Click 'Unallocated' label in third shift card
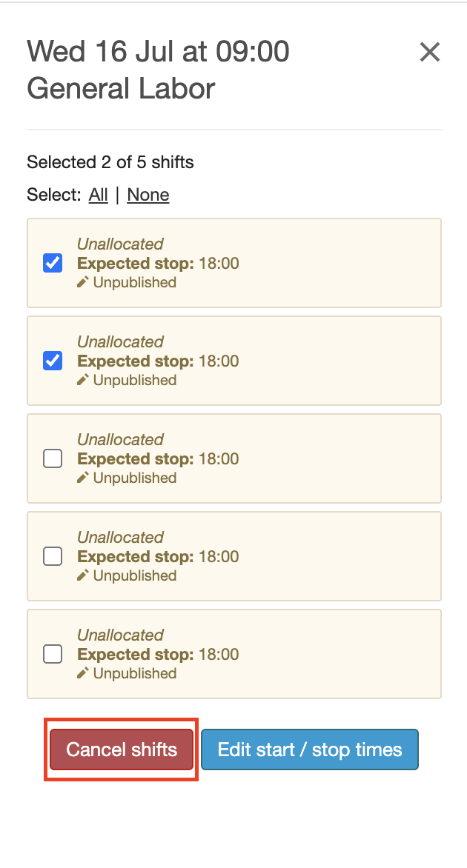Screen dimensions: 467x868 click(120, 439)
